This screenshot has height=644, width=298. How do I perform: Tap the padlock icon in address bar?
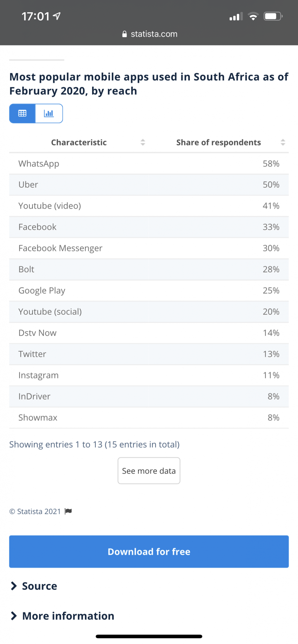point(125,34)
